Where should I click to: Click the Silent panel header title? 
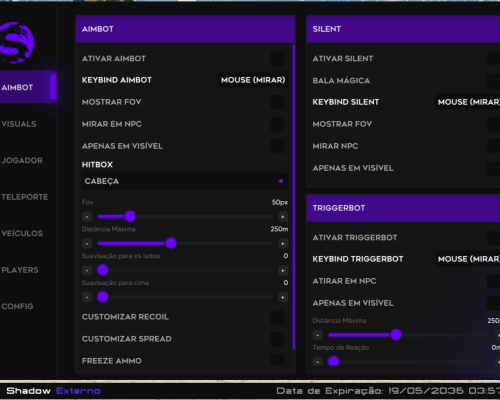click(x=327, y=29)
